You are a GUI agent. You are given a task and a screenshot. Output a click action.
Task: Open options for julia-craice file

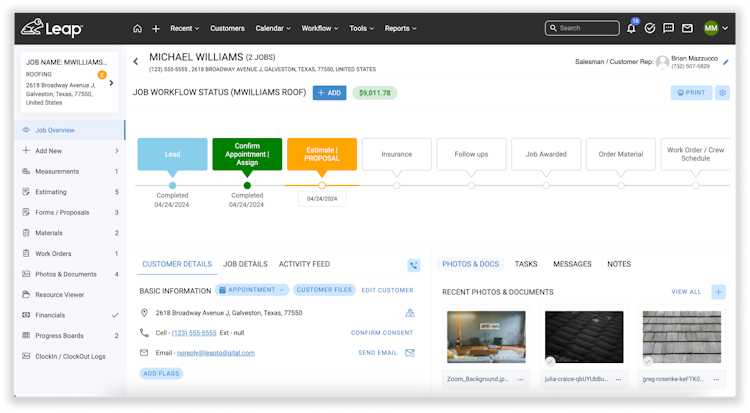618,379
